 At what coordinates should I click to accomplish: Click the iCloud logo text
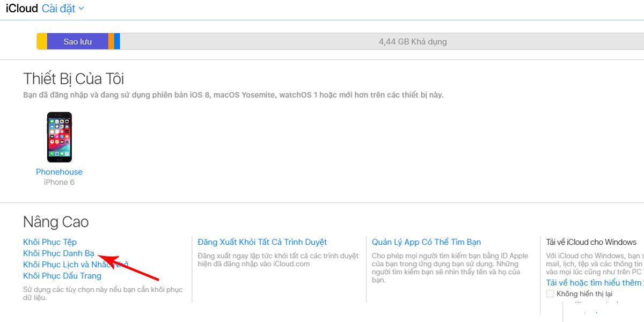coord(22,9)
